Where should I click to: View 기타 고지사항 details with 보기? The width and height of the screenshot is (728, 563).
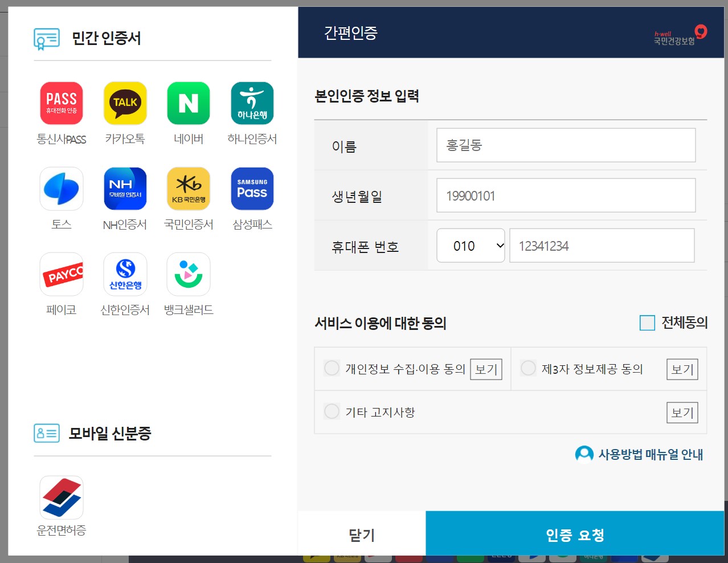click(x=682, y=413)
